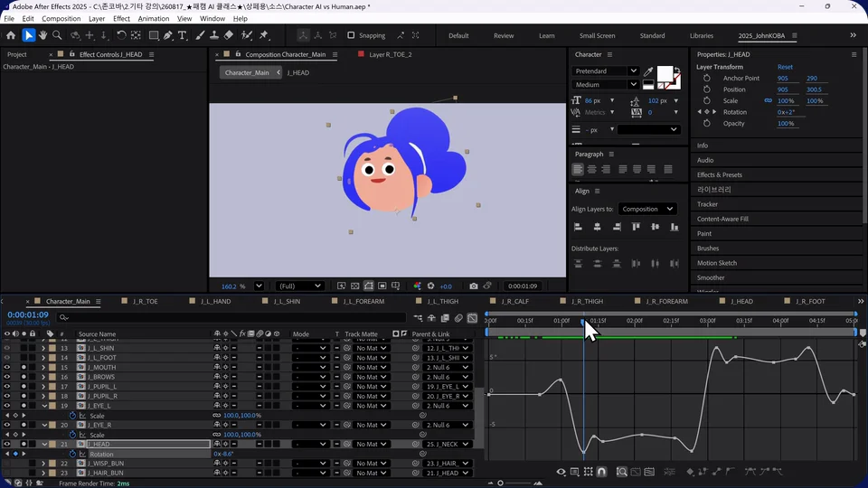The width and height of the screenshot is (868, 488).
Task: Take a snapshot with camera icon
Action: pos(473,286)
